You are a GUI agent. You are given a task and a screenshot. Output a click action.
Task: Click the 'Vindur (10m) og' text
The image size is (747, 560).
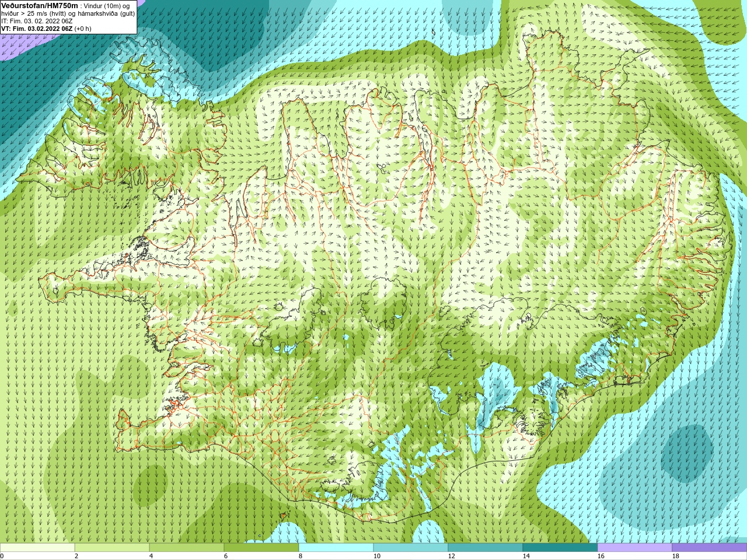point(107,6)
